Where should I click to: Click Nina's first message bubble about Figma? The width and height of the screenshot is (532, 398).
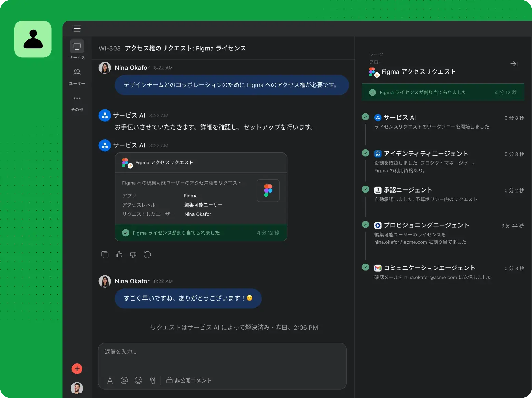click(x=231, y=85)
